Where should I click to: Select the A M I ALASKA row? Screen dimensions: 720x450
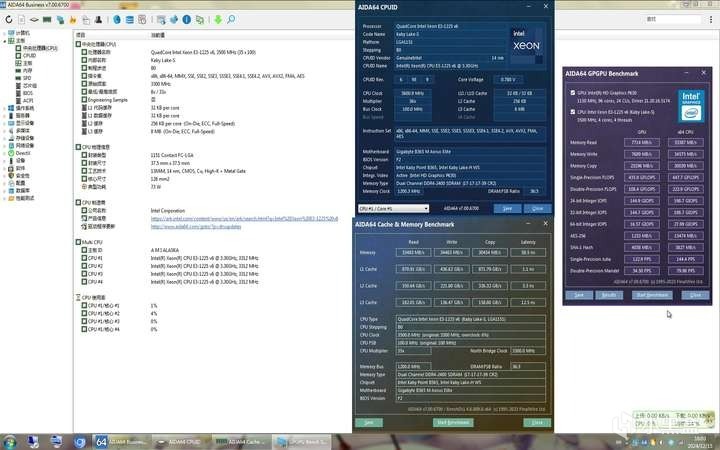point(164,250)
